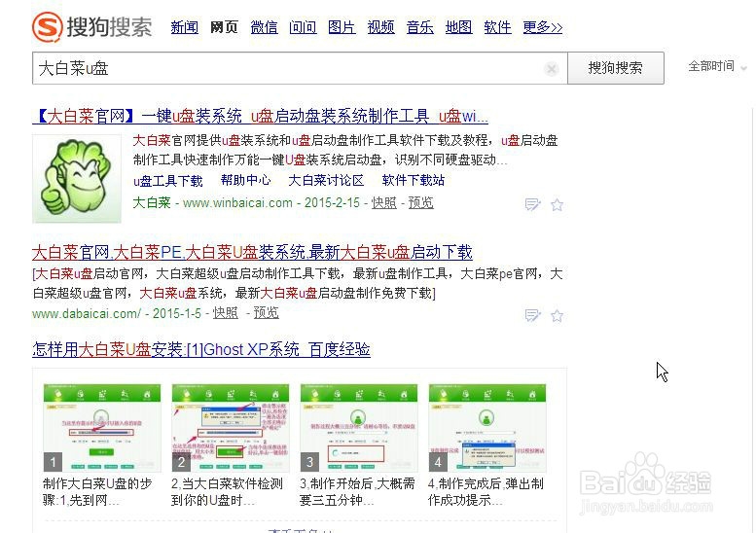756x533 pixels.
Task: Open the 帮助中心 sublink
Action: click(245, 180)
